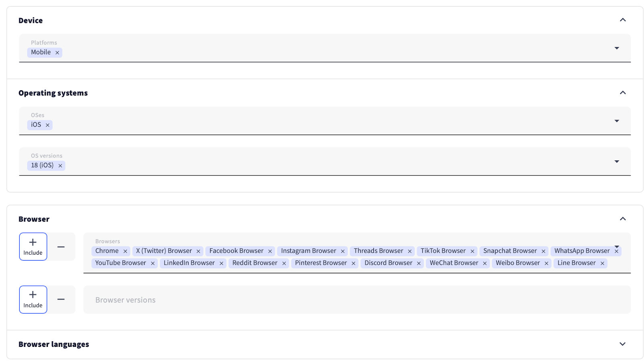
Task: Click the 18 (iOS) chip label
Action: [42, 166]
